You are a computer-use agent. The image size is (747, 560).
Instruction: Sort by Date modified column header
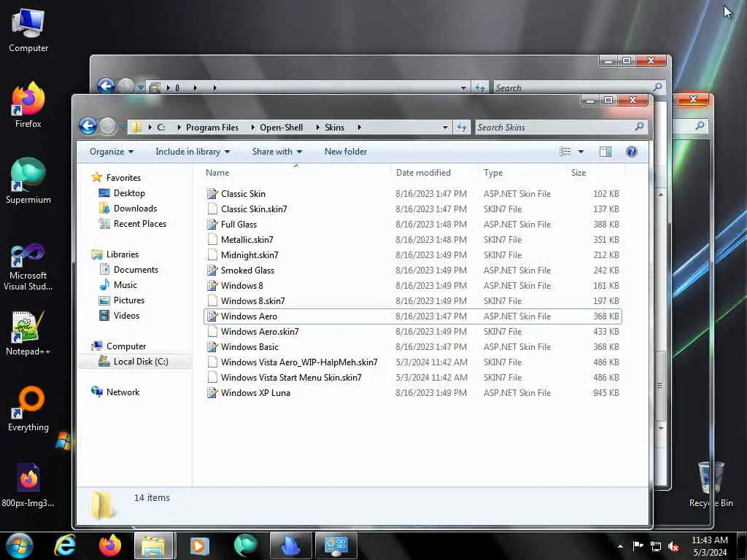point(435,172)
